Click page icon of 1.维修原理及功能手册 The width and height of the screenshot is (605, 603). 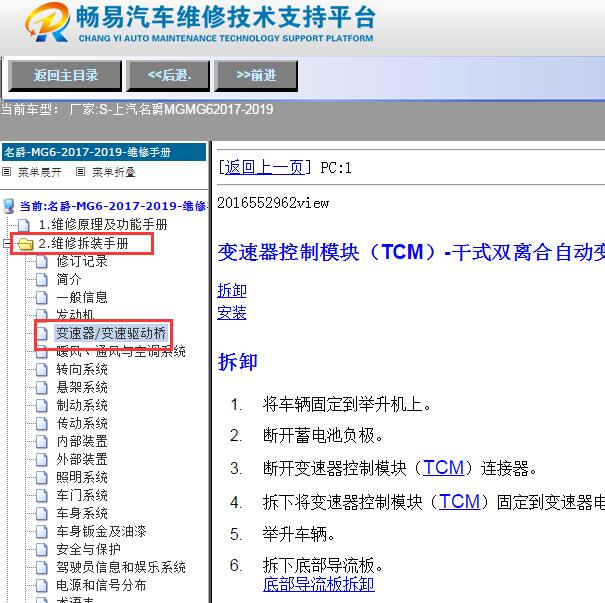[x=24, y=225]
